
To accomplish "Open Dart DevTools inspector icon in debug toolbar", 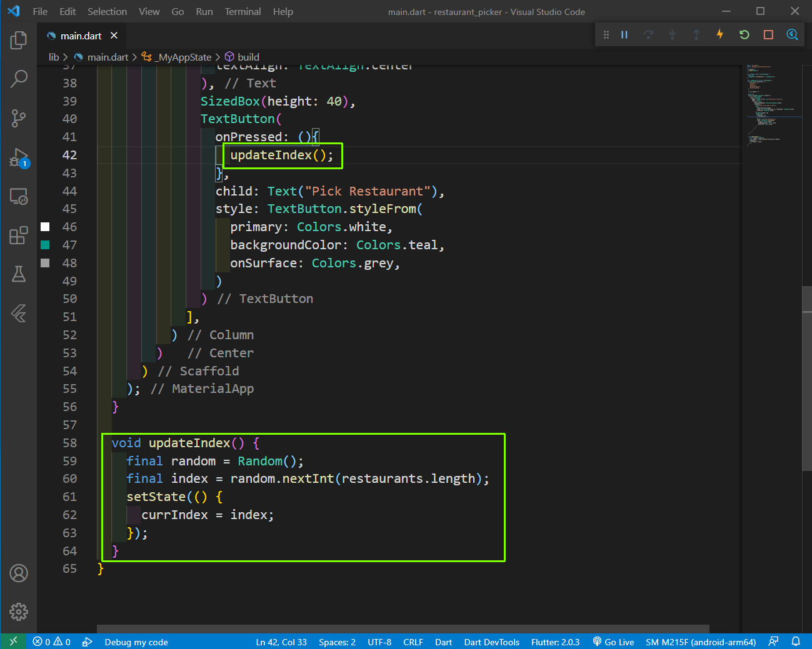I will click(792, 34).
